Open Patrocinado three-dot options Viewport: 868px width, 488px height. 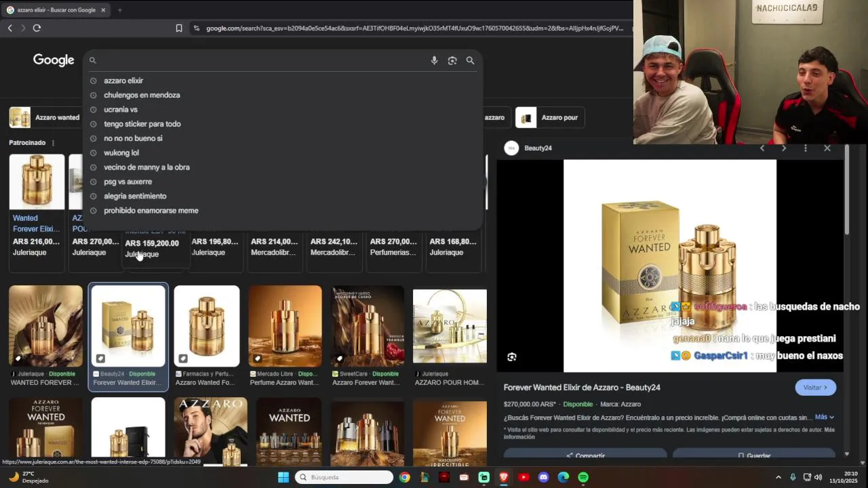tap(53, 143)
